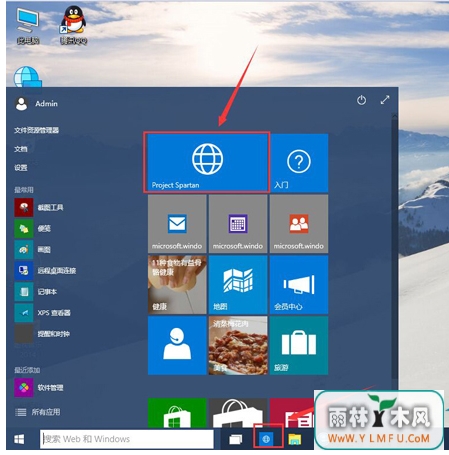The height and width of the screenshot is (455, 449).
Task: Launch the Mail tile with envelope icon
Action: pyautogui.click(x=177, y=224)
